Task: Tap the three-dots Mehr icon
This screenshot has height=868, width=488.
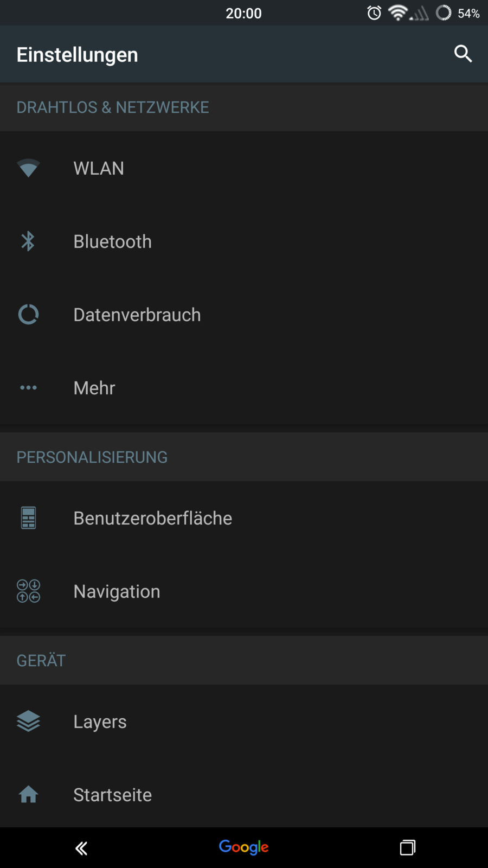Action: point(28,388)
